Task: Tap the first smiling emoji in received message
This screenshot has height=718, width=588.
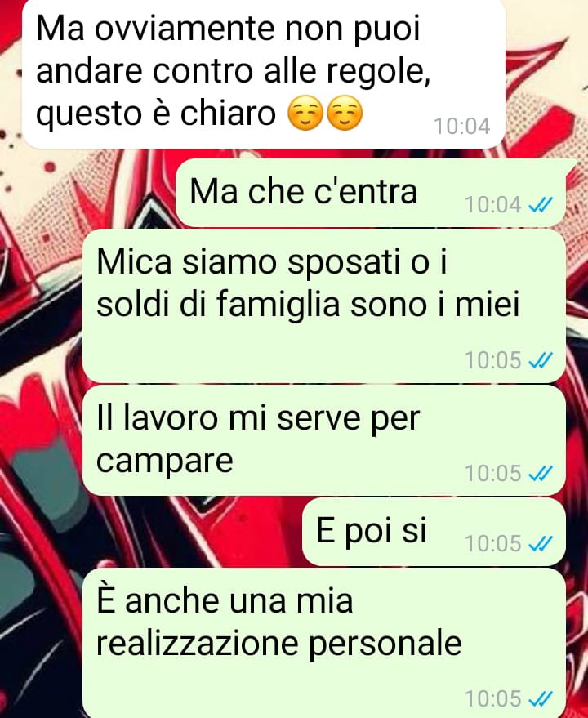Action: pos(305,113)
